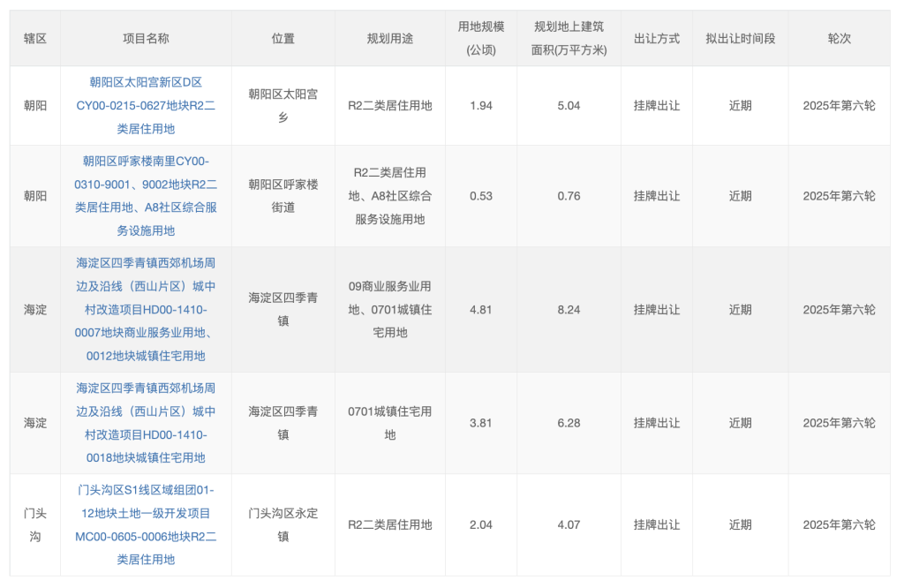Open the 门头沟区S1线 MC00-0605-0006 project link
904x588 pixels.
point(146,524)
